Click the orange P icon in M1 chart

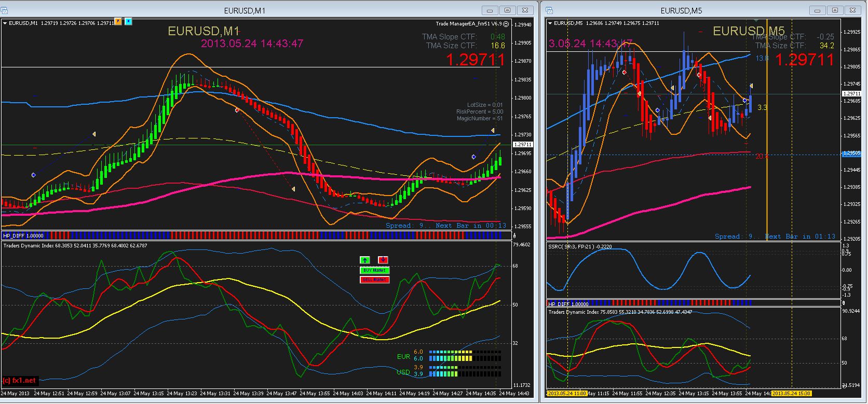(x=118, y=22)
